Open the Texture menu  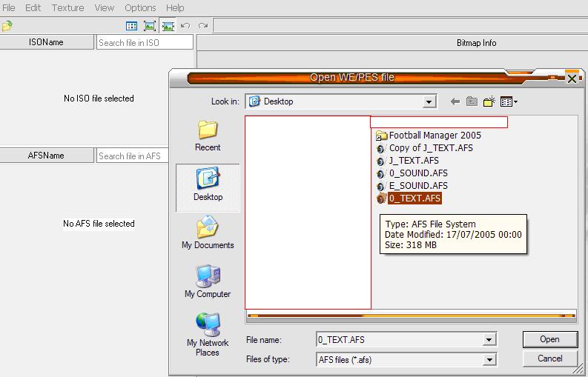(x=67, y=7)
